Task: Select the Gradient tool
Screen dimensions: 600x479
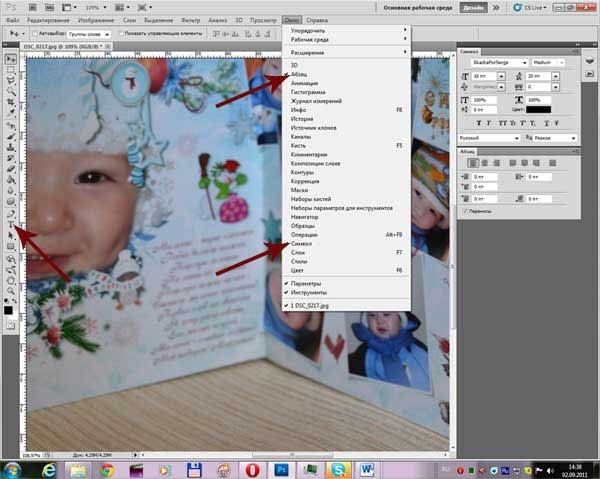Action: point(10,179)
